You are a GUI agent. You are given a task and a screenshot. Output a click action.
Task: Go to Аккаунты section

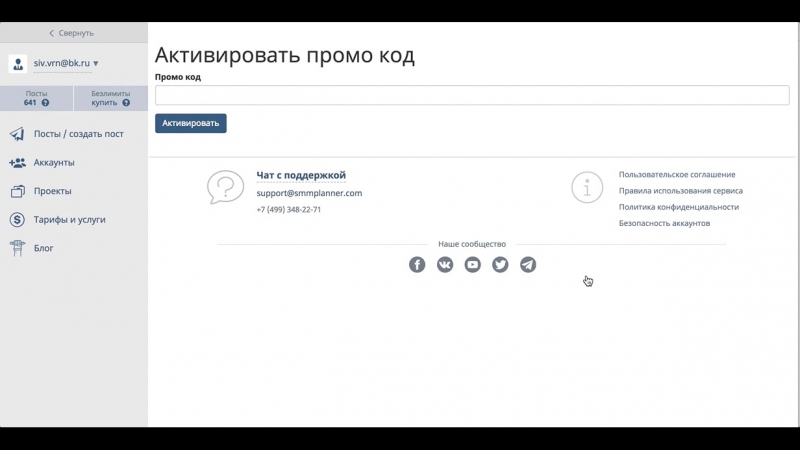pyautogui.click(x=54, y=162)
